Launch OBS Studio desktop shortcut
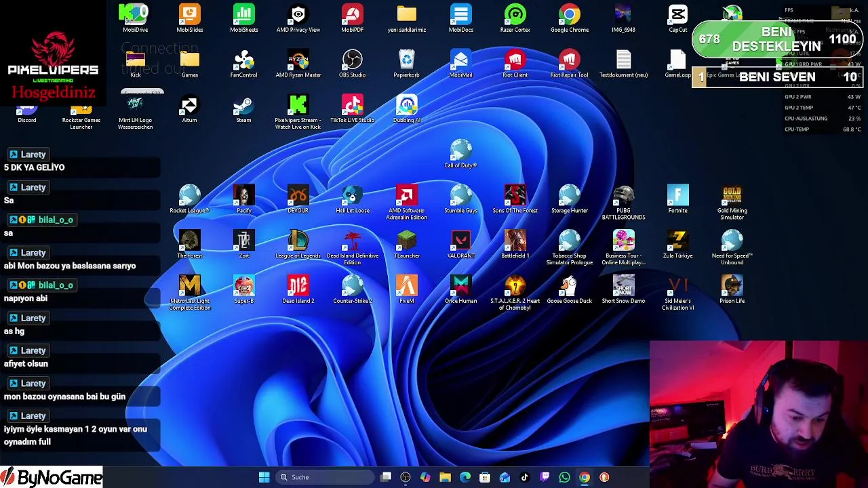The height and width of the screenshot is (488, 868). pos(352,64)
